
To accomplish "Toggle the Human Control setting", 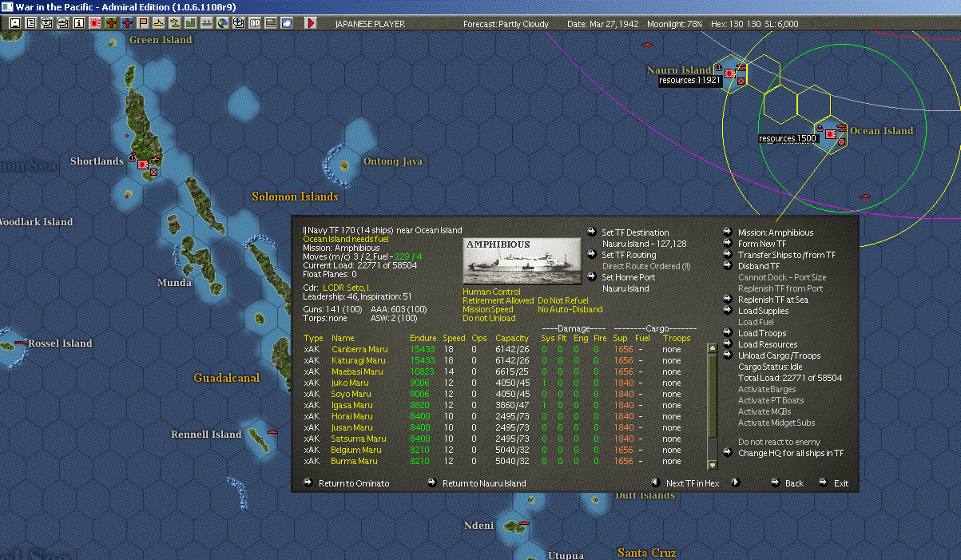I will (x=491, y=292).
